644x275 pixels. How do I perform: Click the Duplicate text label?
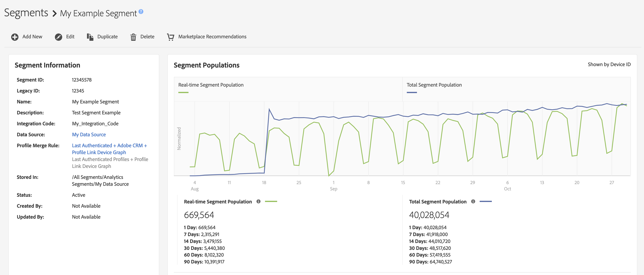pyautogui.click(x=107, y=37)
